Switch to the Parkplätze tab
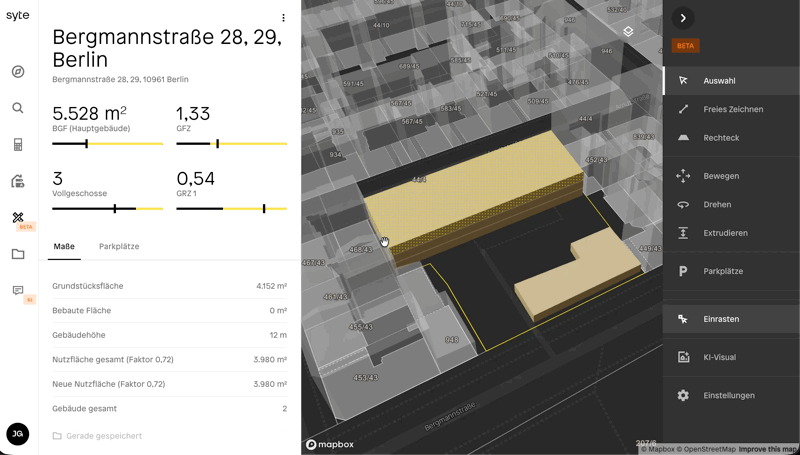This screenshot has width=800, height=455. (119, 246)
